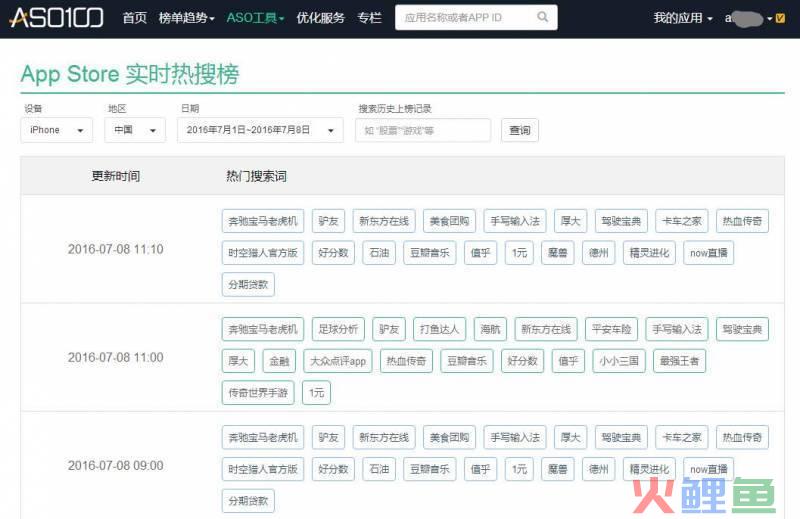800x519 pixels.
Task: Click the 足球分析 keyword tag
Action: 338,329
